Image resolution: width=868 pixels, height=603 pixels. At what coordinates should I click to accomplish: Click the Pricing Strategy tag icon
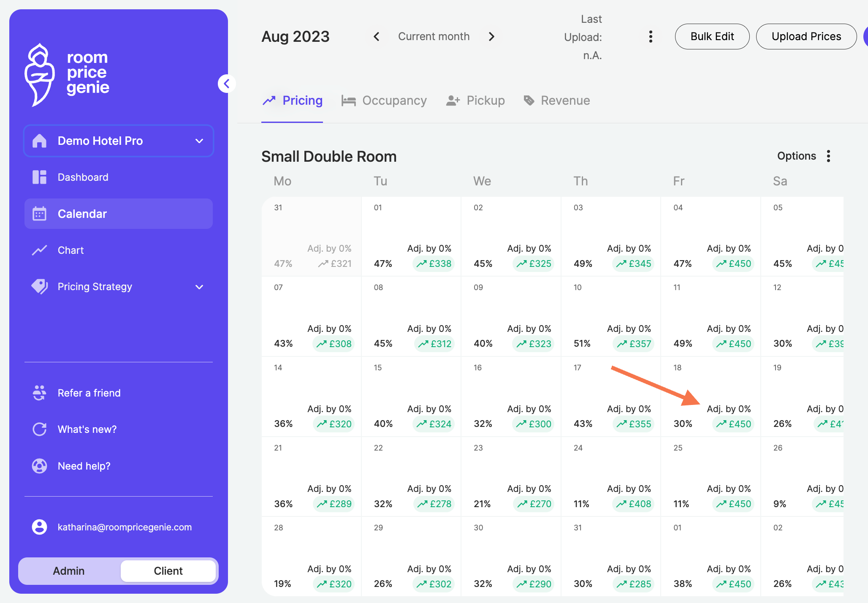click(x=39, y=286)
